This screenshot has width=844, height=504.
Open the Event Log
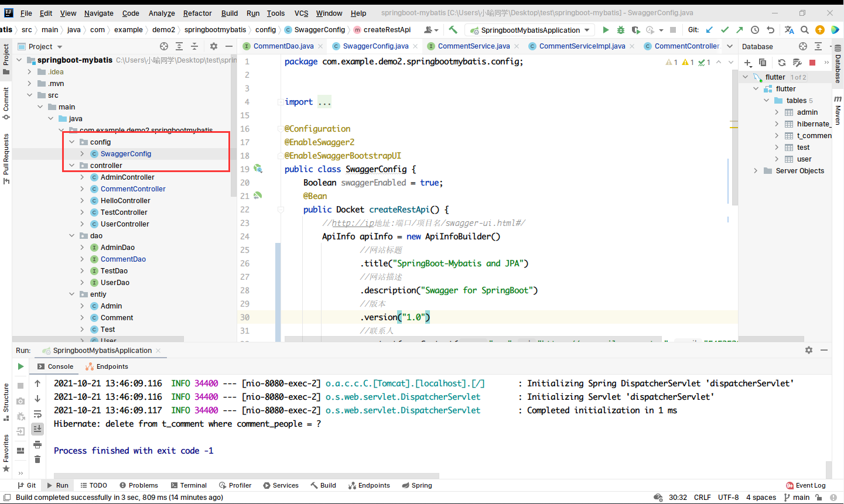click(x=806, y=485)
